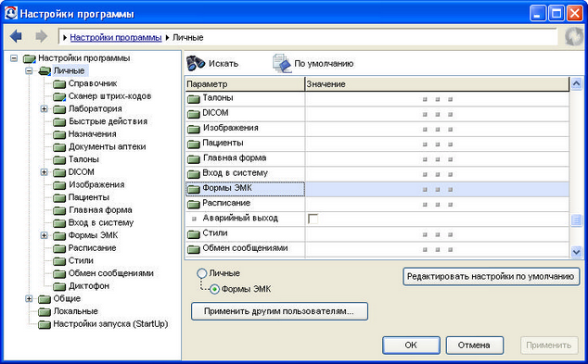Click 'Аварийный выход' parameter text
Viewport: 588px width, 364px height.
pos(240,218)
